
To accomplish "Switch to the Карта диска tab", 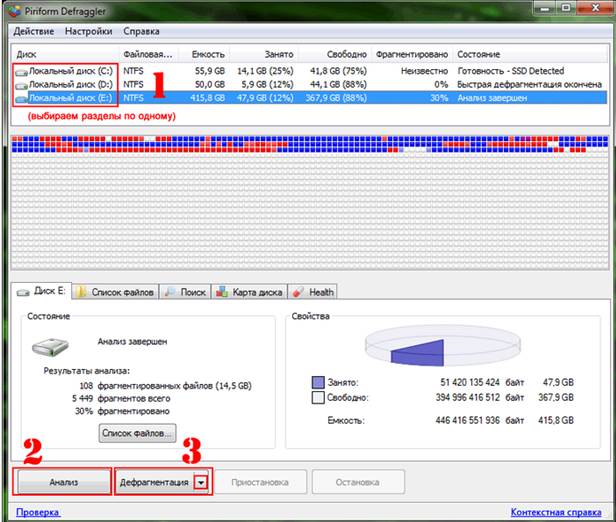I will pyautogui.click(x=249, y=292).
